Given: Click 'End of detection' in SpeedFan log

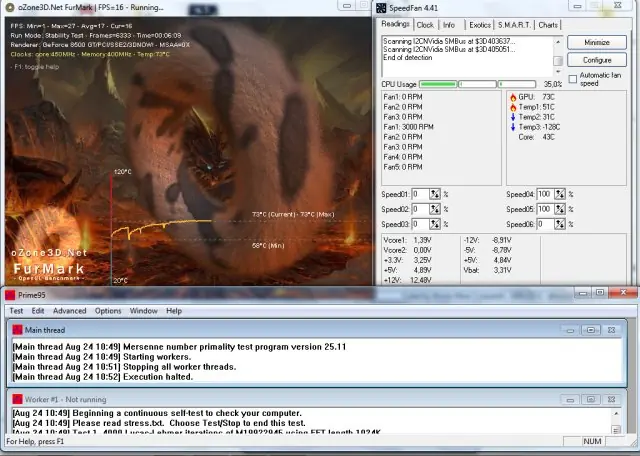Looking at the screenshot, I should point(407,58).
